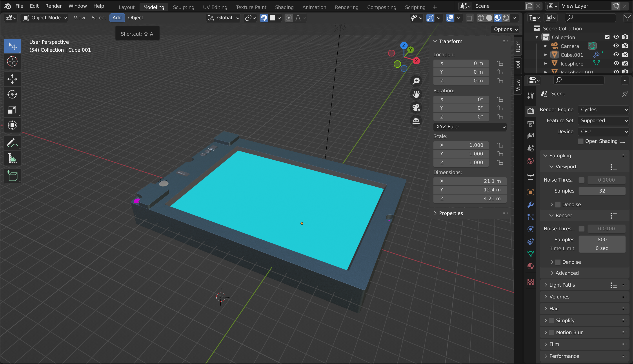Click the outliner filter funnel icon
This screenshot has width=633, height=364.
point(627,18)
